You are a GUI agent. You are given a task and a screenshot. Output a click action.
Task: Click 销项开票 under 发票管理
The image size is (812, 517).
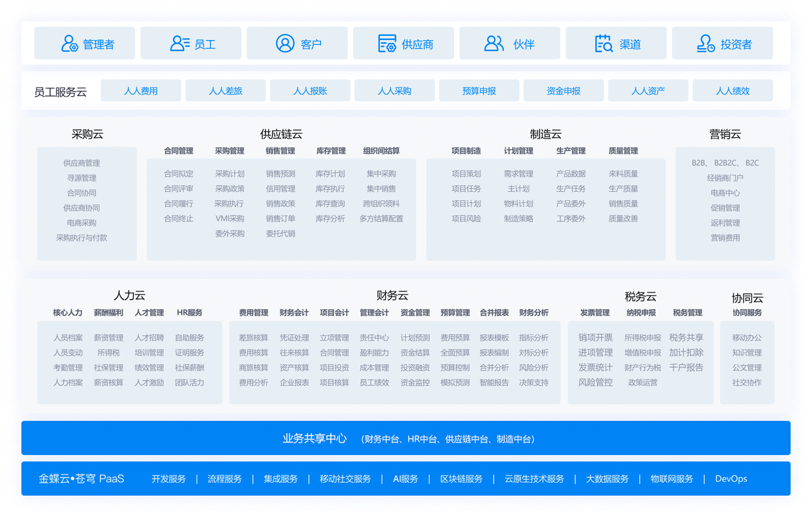[x=596, y=337]
